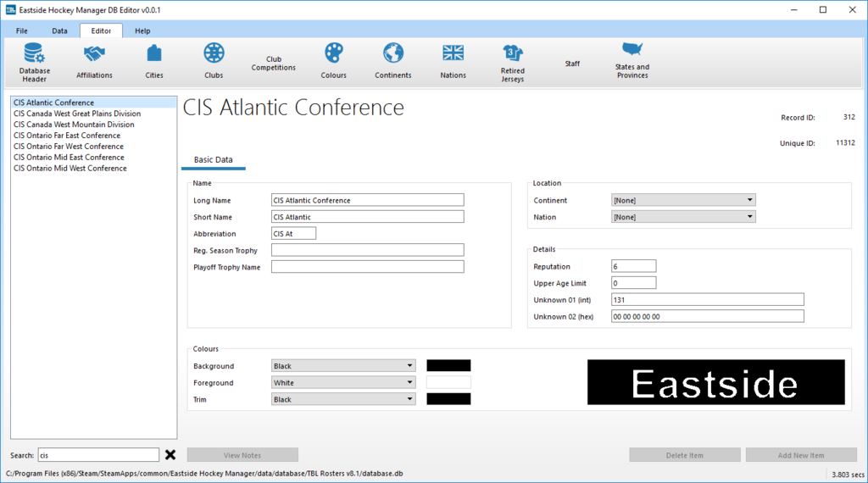Switch to the Editor ribbon tab

(x=101, y=31)
